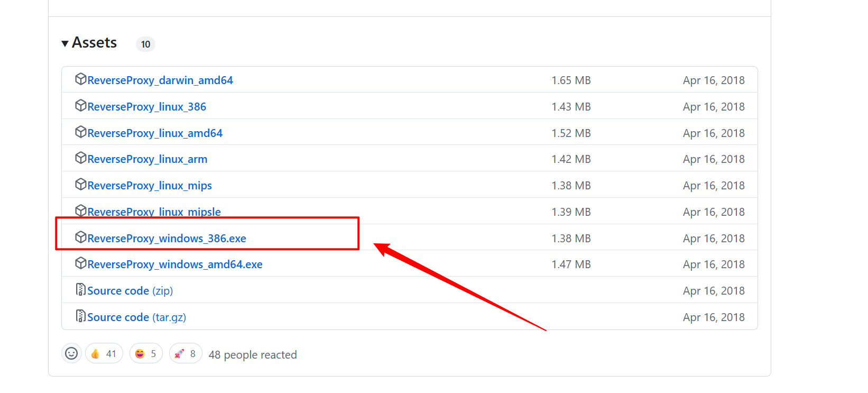Click package icon beside ReverseProxy_darwin_amd64
868x393 pixels.
[80, 79]
